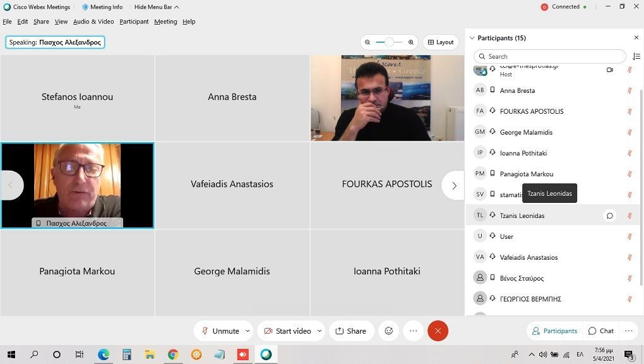Collapse the Participants (15) list
The image size is (644, 364).
click(472, 38)
